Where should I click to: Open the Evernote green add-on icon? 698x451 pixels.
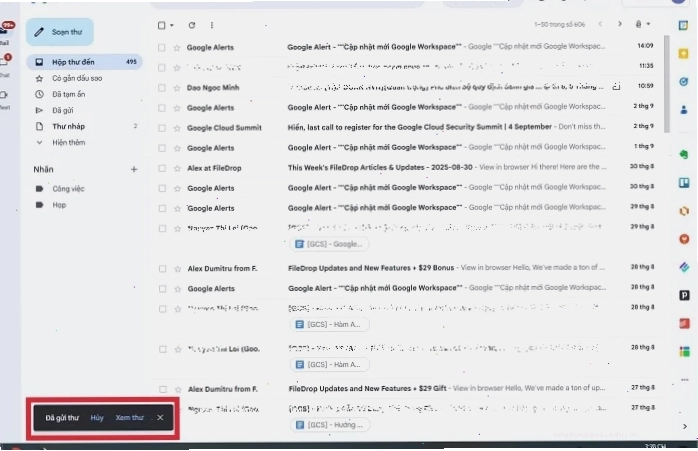[684, 154]
